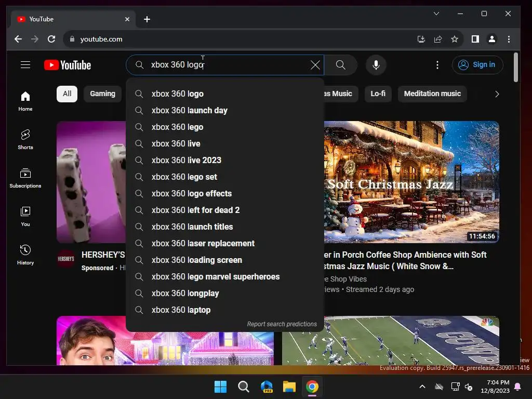
Task: Pick 'xbox 360 laptop' suggestion
Action: [x=224, y=310]
